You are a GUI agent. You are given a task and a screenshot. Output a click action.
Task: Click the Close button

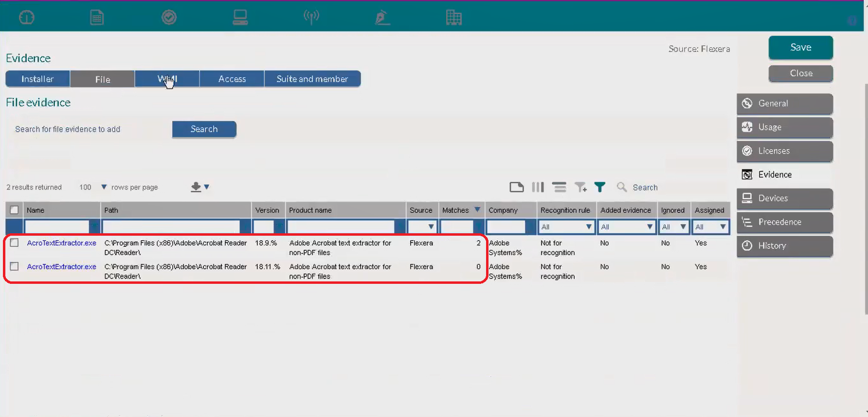pyautogui.click(x=801, y=73)
